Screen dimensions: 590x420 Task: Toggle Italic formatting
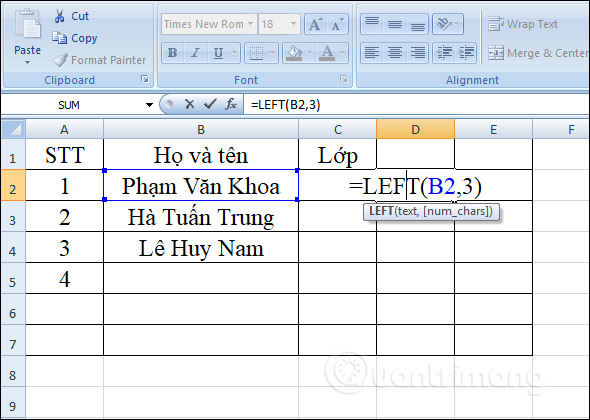(x=195, y=53)
